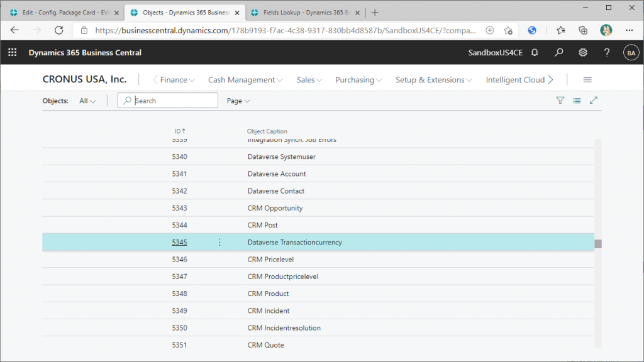Expand the Cash Management menu
The width and height of the screenshot is (644, 362).
tap(245, 80)
